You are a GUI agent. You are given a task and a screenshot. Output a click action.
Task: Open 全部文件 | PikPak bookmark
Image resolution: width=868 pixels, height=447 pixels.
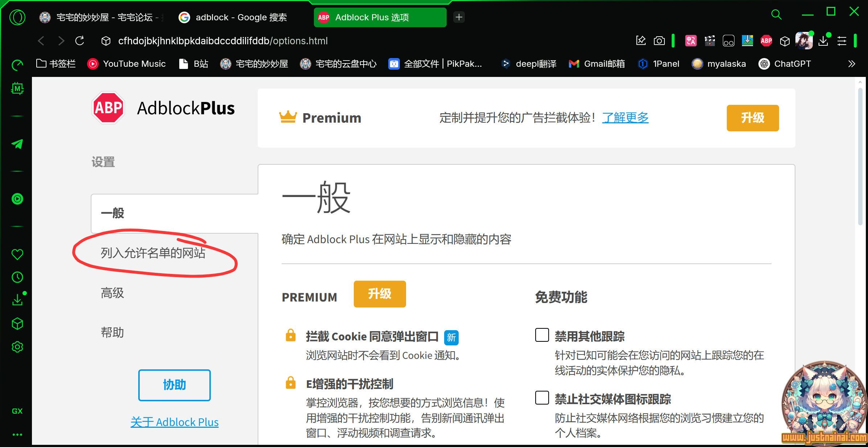pyautogui.click(x=435, y=64)
